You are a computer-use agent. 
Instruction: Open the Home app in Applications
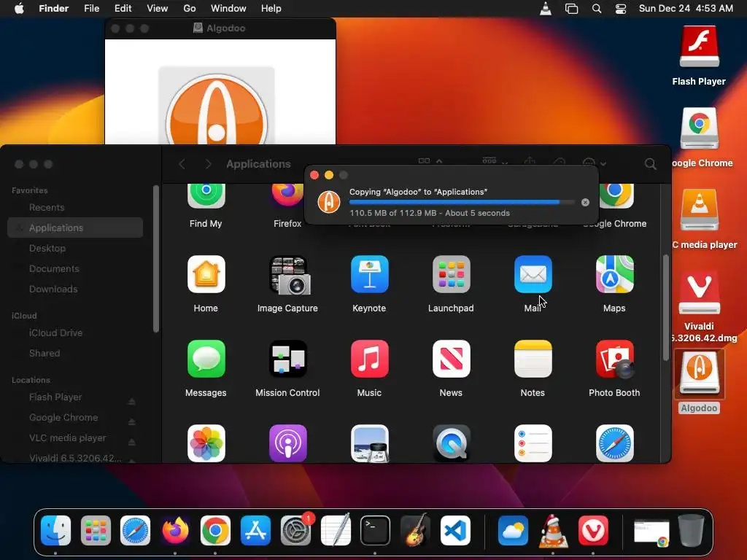(206, 274)
